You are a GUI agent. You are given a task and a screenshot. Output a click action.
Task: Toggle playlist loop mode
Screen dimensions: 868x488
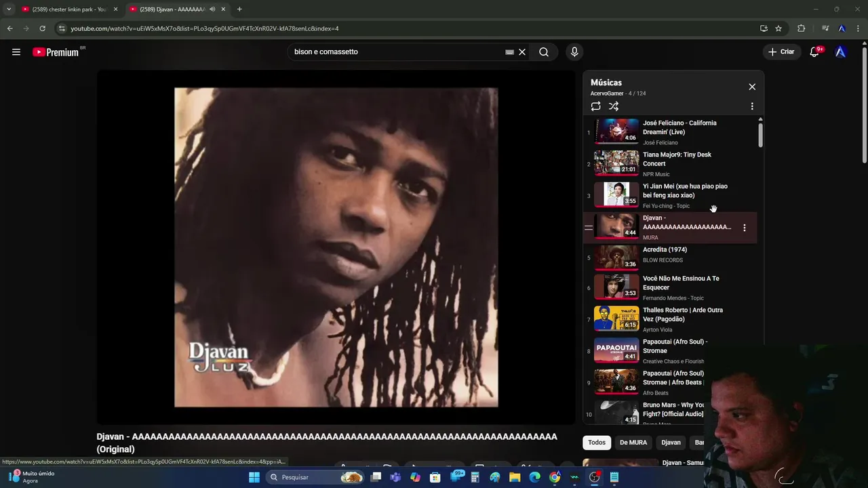[x=595, y=106]
